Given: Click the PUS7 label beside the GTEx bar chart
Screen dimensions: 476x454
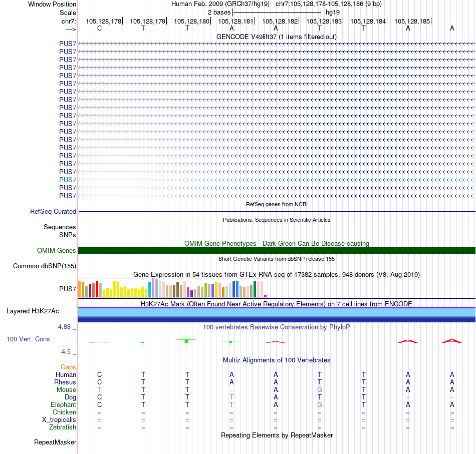Looking at the screenshot, I should [x=68, y=289].
